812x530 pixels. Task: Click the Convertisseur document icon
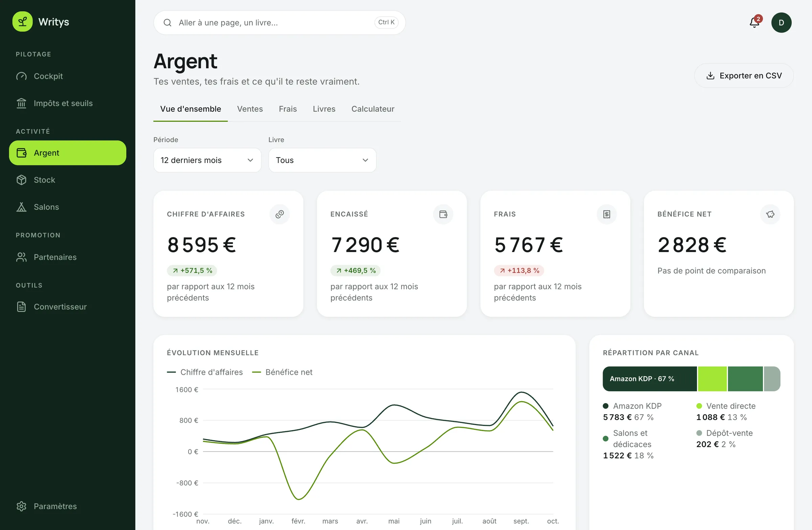[22, 307]
